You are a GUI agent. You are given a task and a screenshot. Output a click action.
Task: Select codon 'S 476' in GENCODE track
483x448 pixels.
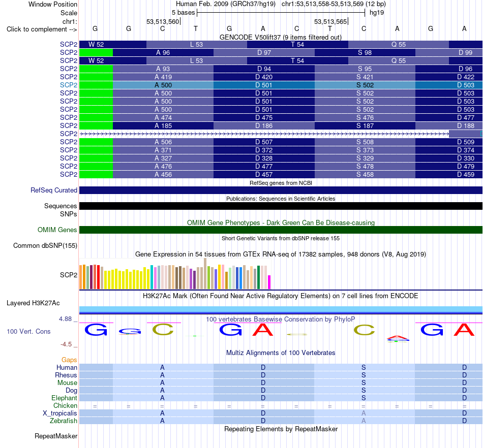tap(365, 117)
